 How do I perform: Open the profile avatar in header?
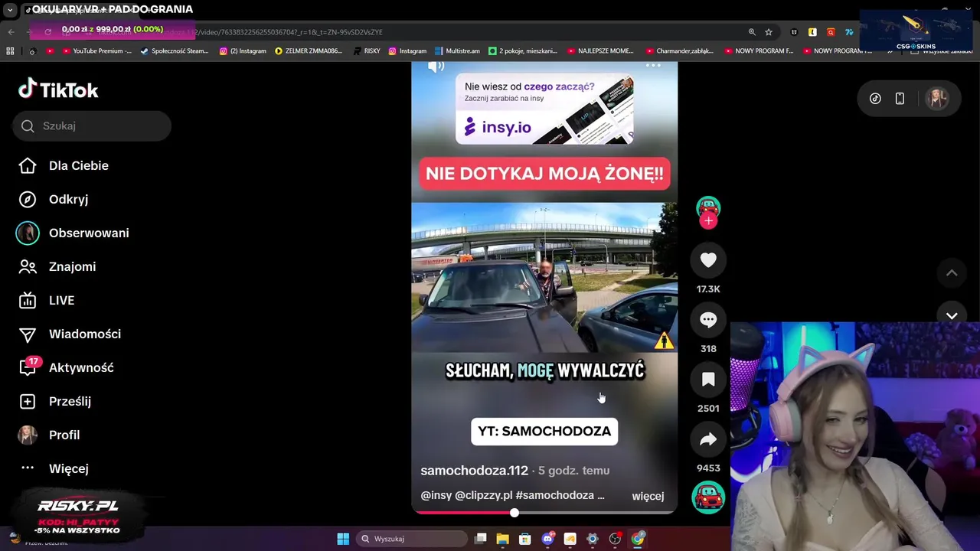[x=936, y=98]
